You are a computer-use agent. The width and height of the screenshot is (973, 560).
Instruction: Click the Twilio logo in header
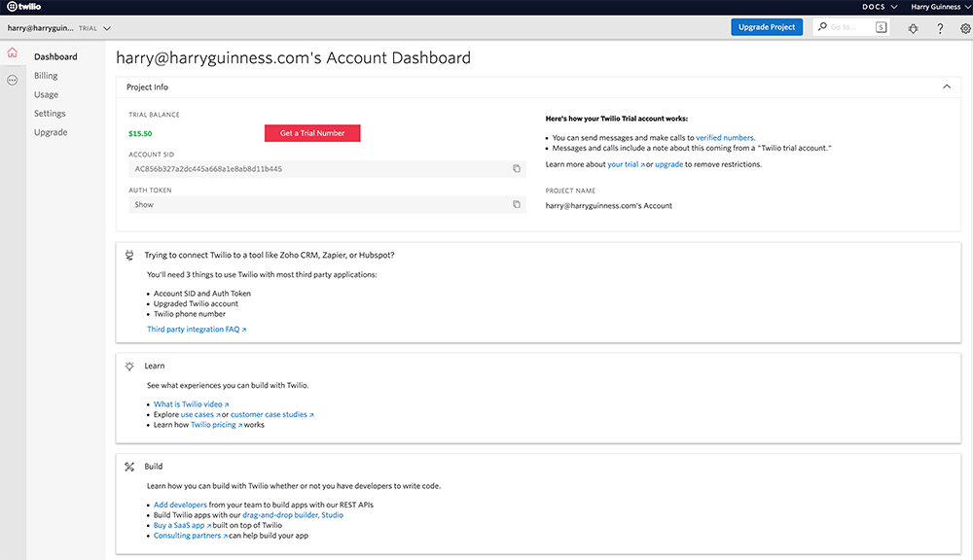24,7
